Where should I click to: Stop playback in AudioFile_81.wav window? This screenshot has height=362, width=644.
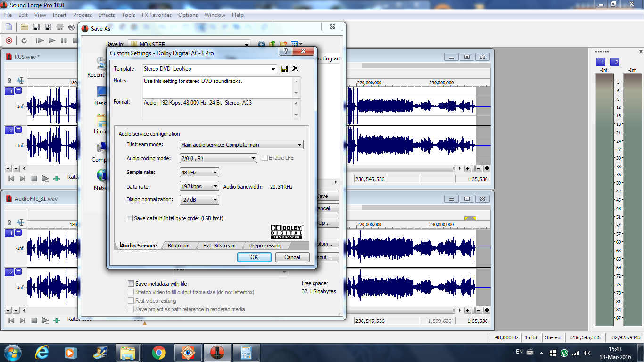pos(34,321)
